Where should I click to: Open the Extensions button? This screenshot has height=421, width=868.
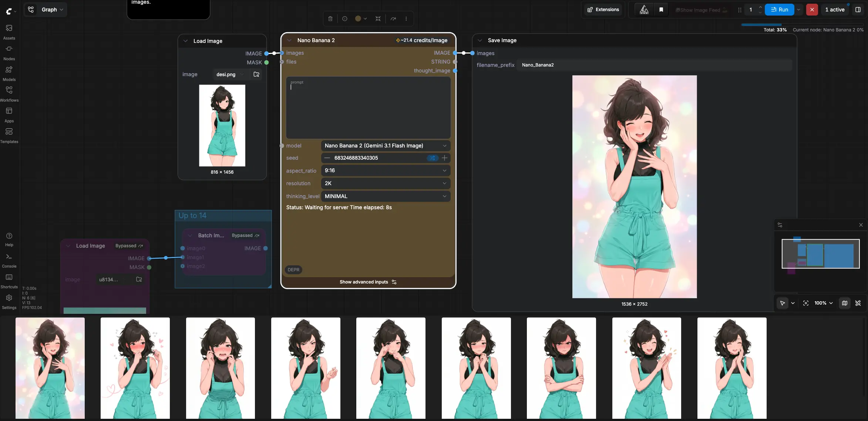click(x=603, y=10)
